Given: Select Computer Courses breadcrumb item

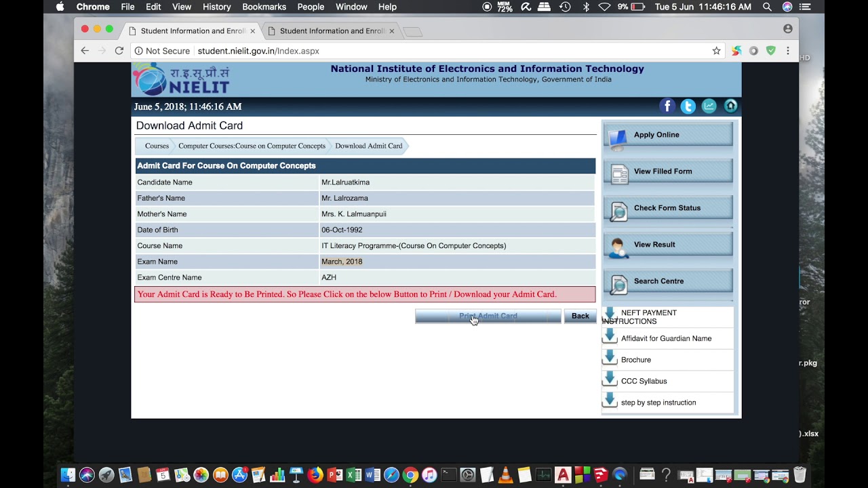Looking at the screenshot, I should pyautogui.click(x=252, y=146).
